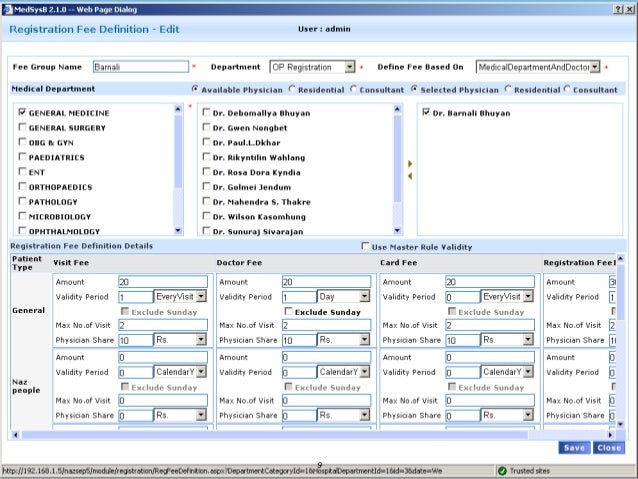Click Dr. Mahendra S. Thakre name
This screenshot has height=479, width=638.
click(x=262, y=202)
